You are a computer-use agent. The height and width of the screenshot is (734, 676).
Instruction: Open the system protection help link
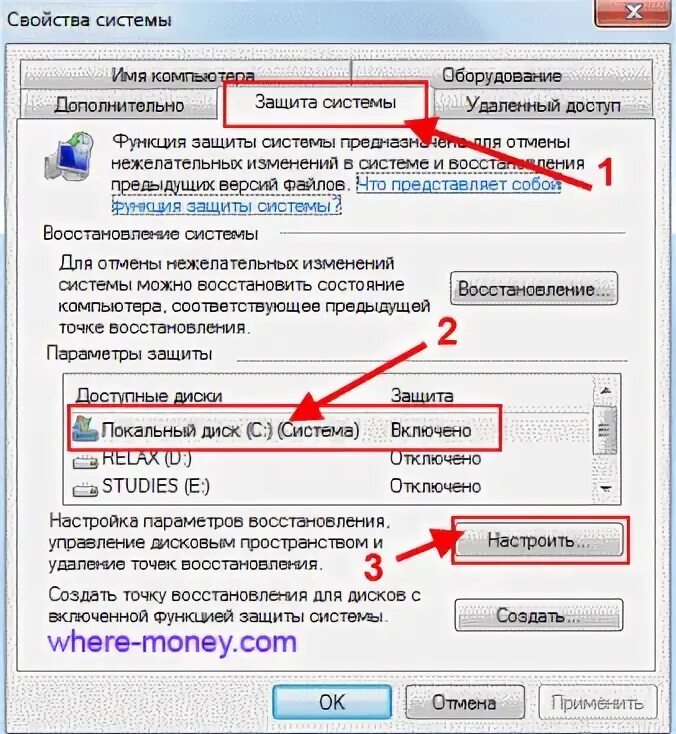tap(336, 196)
